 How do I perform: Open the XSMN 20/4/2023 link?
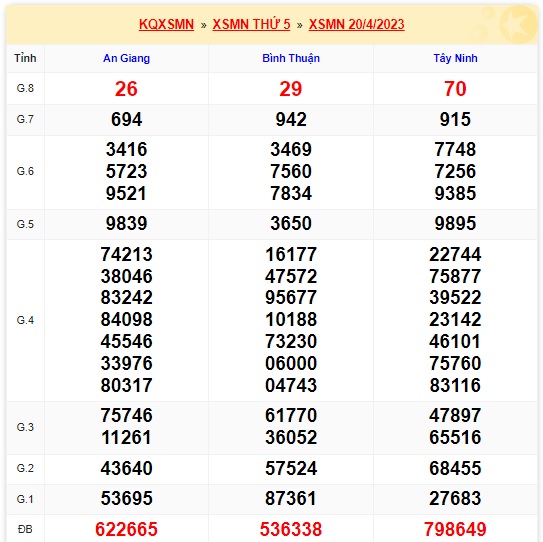[356, 25]
